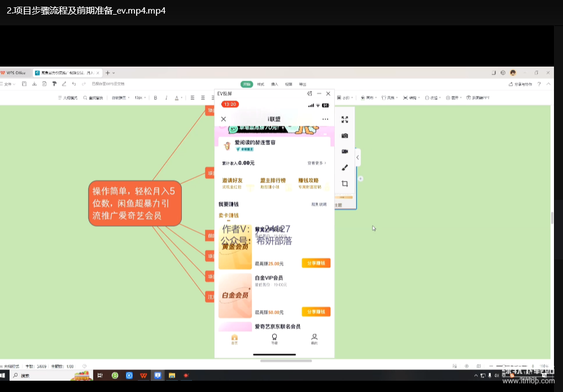563x392 pixels.
Task: Tap 赚钱攻略 in the phone app
Action: tap(309, 183)
